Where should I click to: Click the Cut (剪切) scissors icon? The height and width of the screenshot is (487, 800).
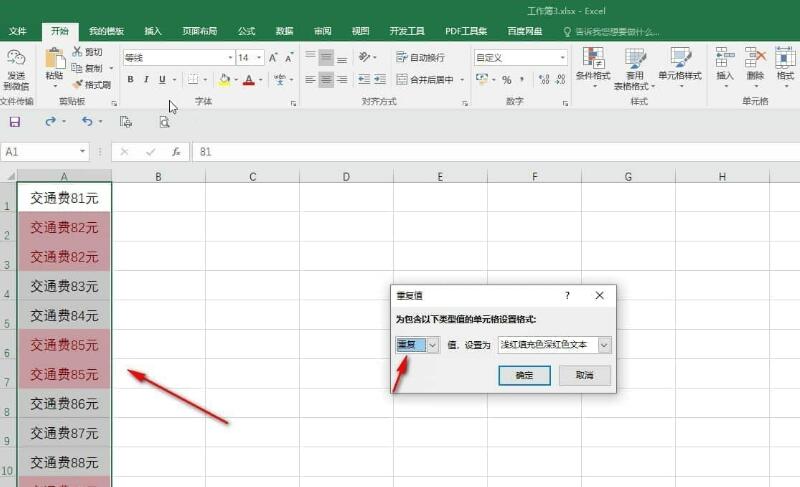pos(77,52)
